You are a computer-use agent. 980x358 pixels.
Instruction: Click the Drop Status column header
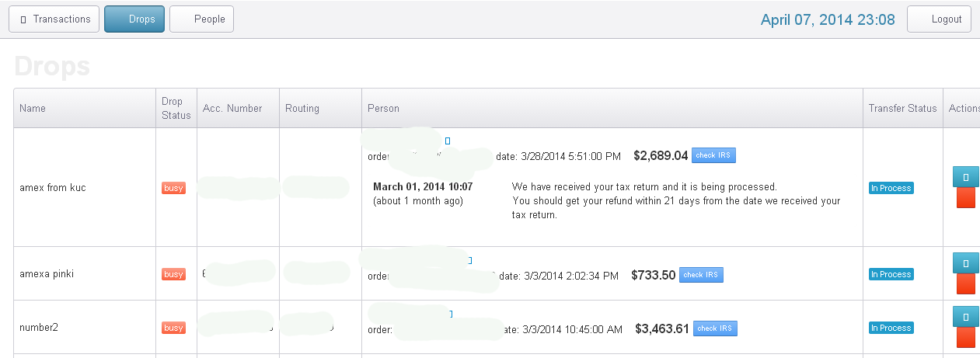click(x=176, y=109)
